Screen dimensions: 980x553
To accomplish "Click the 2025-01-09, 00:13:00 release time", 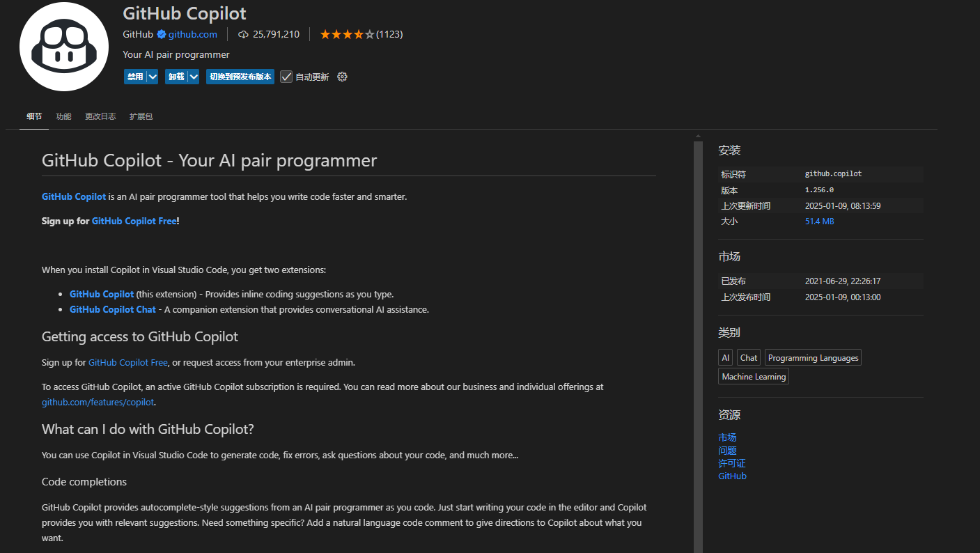I will (x=843, y=297).
